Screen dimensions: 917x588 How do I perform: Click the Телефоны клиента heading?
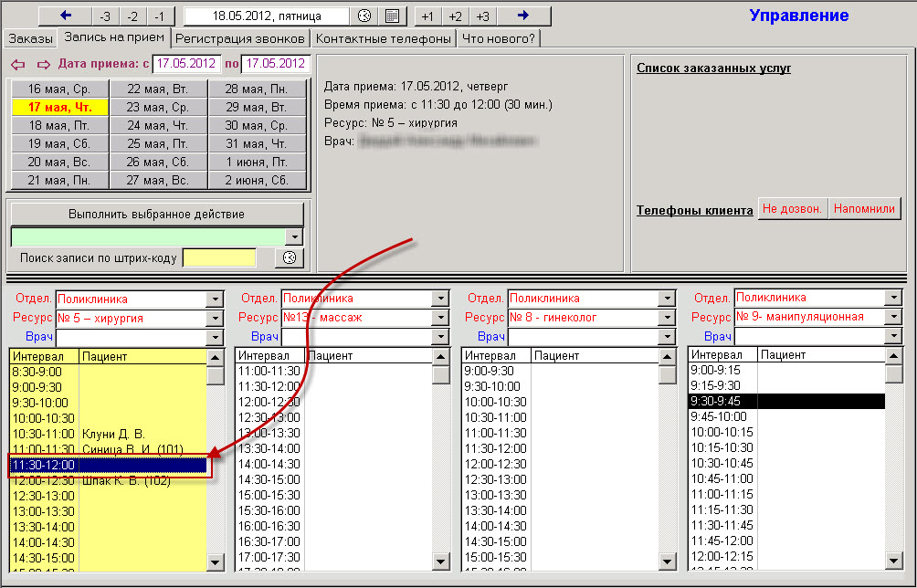pyautogui.click(x=695, y=210)
